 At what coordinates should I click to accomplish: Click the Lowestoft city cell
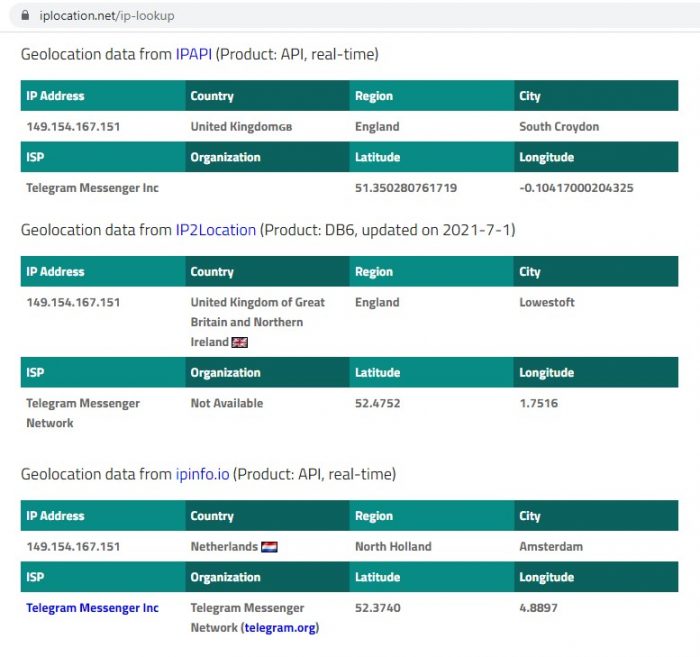click(x=547, y=302)
